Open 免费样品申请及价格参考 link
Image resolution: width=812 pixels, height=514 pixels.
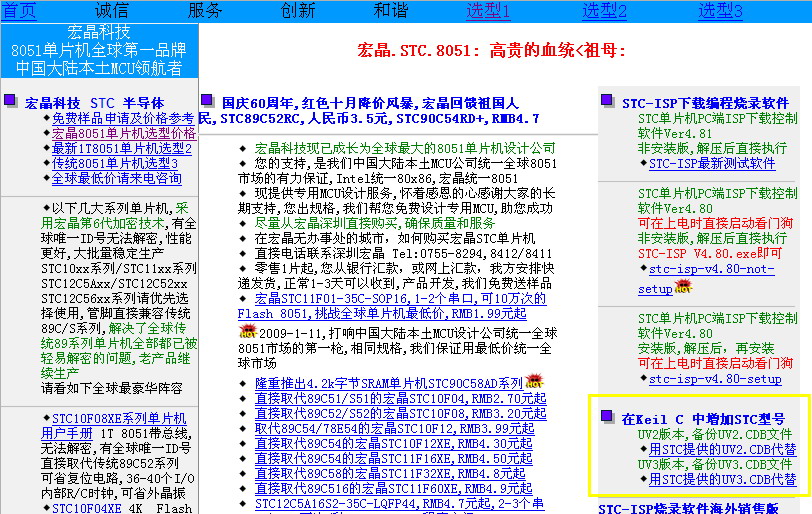click(x=123, y=119)
